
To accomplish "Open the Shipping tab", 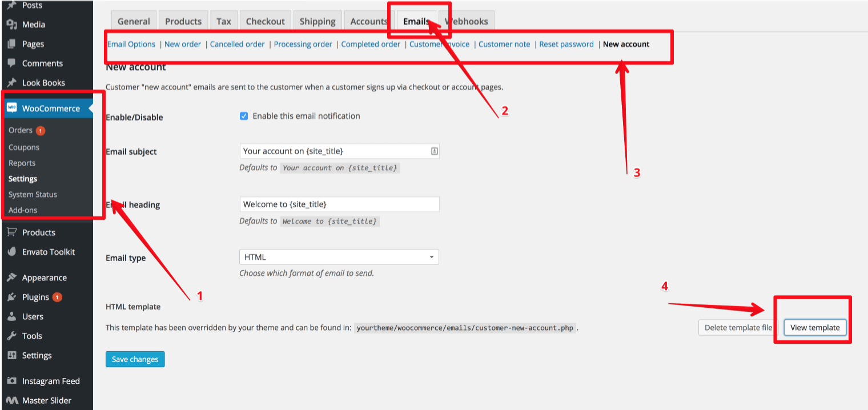I will point(318,21).
